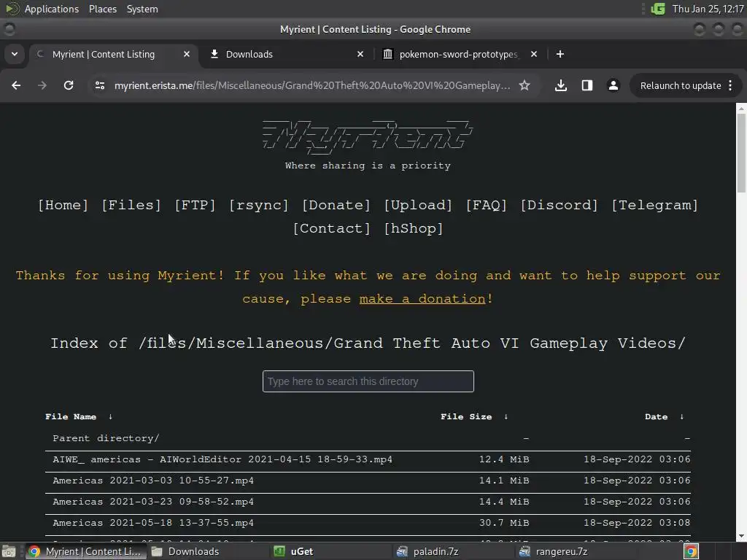Click the 30.7 MiB file size cell

coord(504,523)
